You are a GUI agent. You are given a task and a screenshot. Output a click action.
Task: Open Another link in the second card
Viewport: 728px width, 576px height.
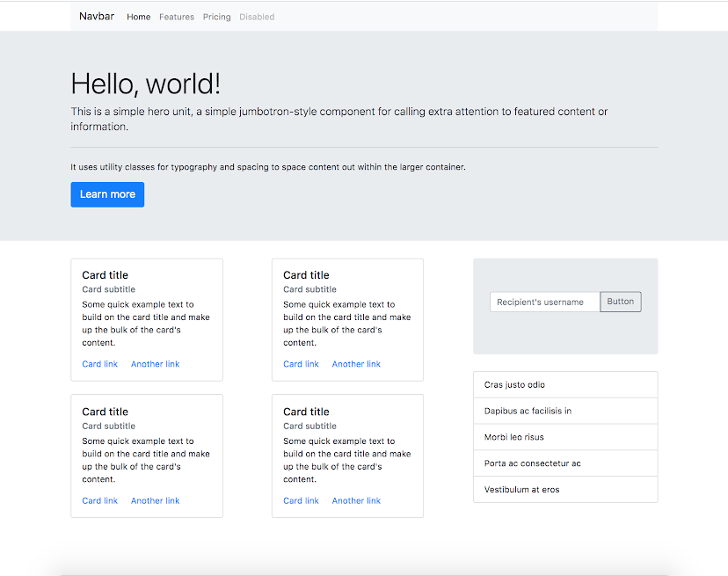coord(356,363)
